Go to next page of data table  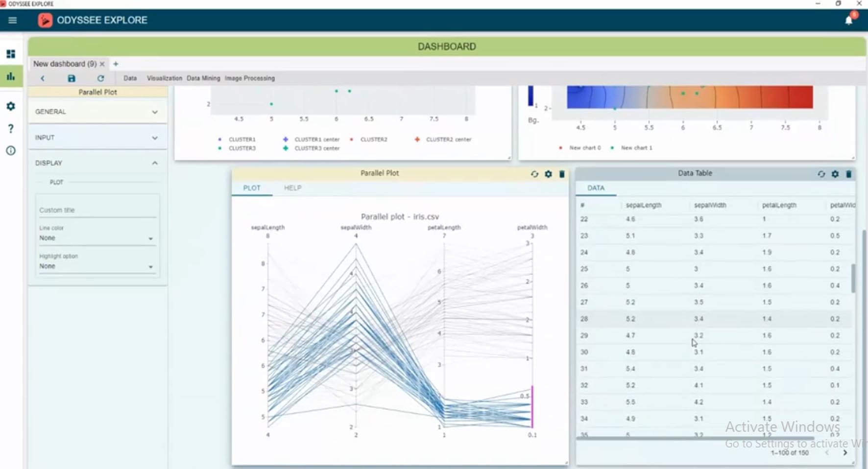pyautogui.click(x=845, y=453)
